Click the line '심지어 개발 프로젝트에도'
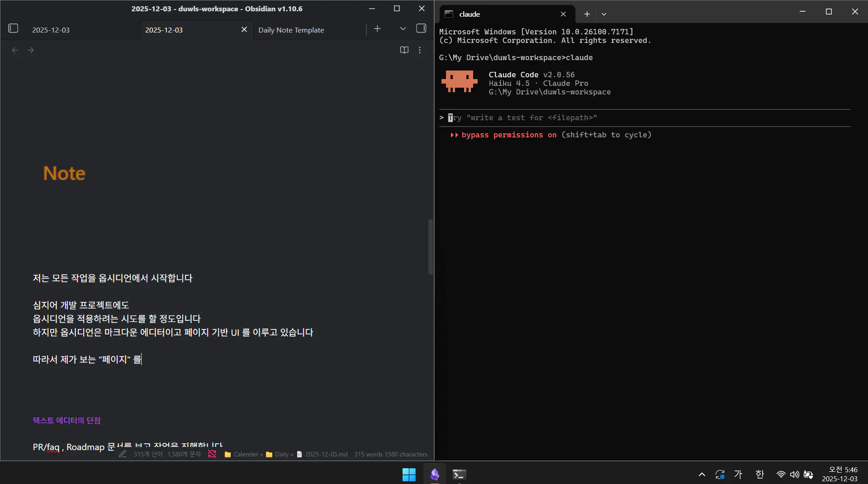Image resolution: width=868 pixels, height=484 pixels. click(81, 305)
